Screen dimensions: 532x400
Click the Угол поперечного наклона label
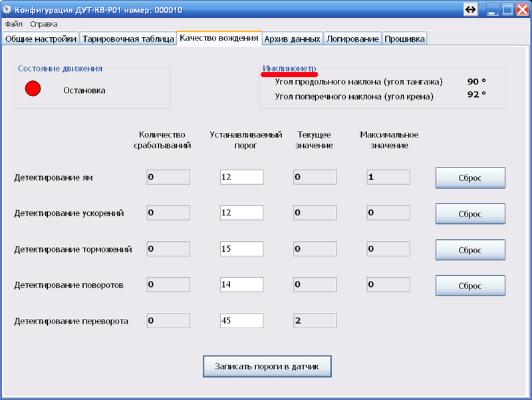click(354, 96)
